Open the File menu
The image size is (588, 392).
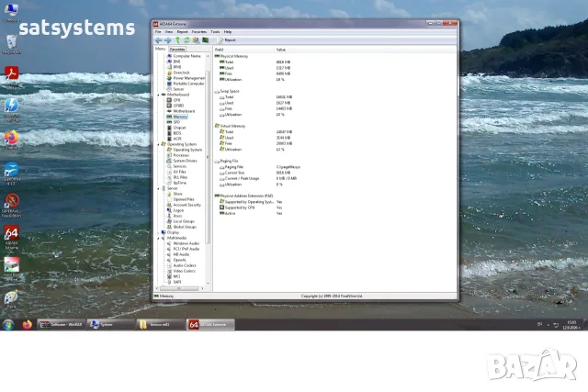pos(158,32)
